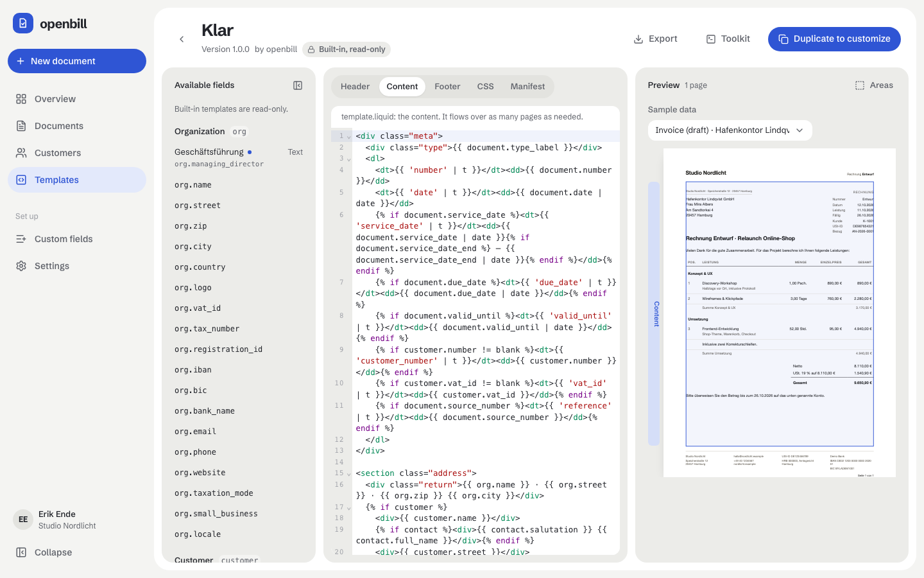Click Duplicate to customize
Screen dimensions: 924x578
834,39
